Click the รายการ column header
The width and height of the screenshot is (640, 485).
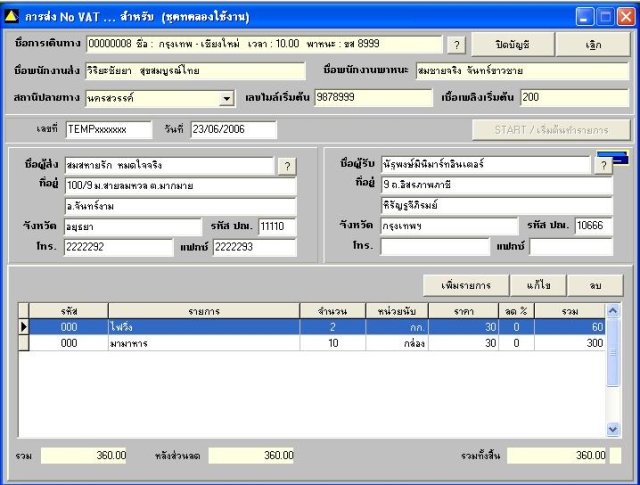tap(204, 311)
